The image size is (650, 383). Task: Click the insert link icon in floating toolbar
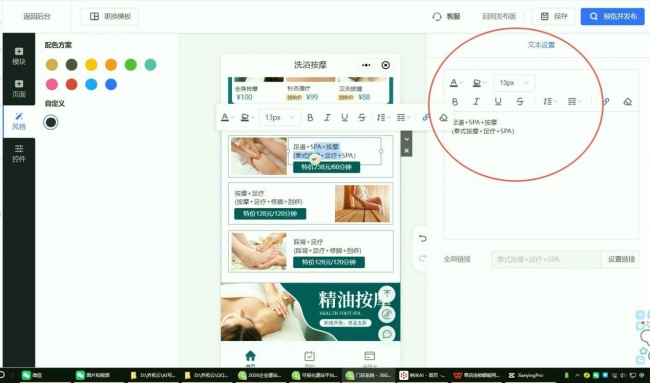coord(426,118)
